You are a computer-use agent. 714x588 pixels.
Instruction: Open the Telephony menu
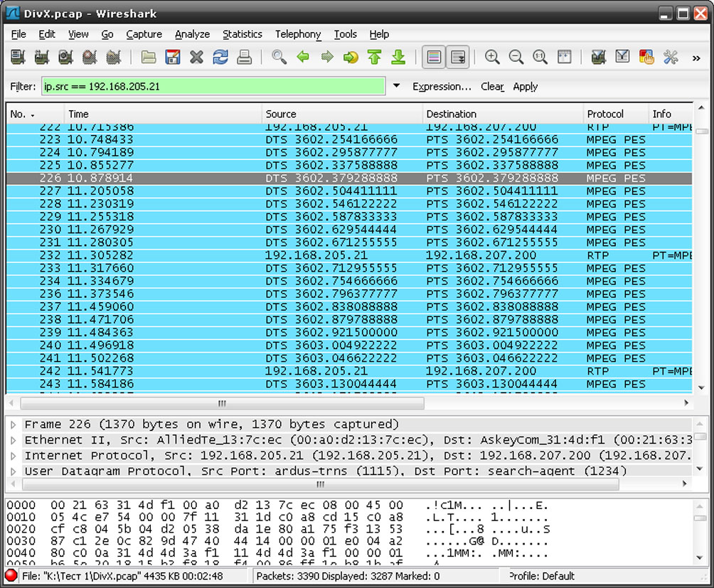tap(297, 34)
